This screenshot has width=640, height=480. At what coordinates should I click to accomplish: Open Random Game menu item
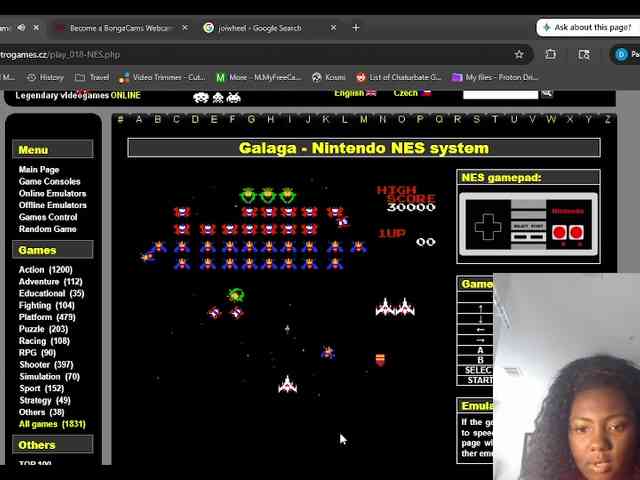coord(47,229)
